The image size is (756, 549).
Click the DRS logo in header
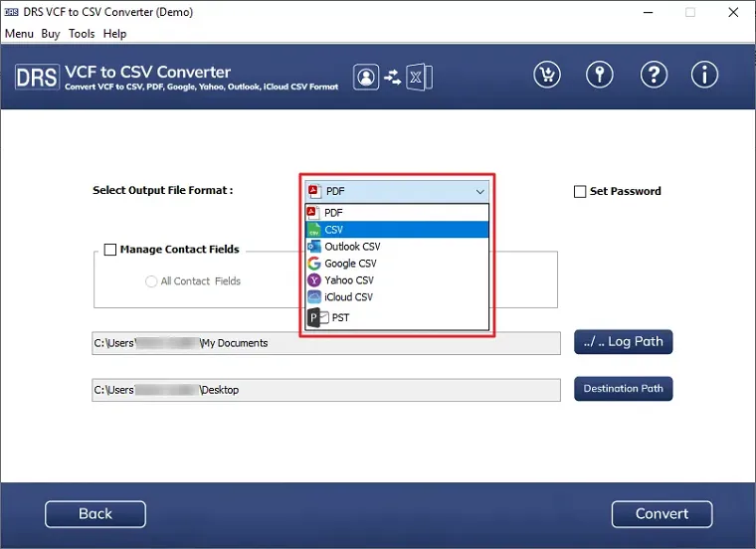coord(37,78)
